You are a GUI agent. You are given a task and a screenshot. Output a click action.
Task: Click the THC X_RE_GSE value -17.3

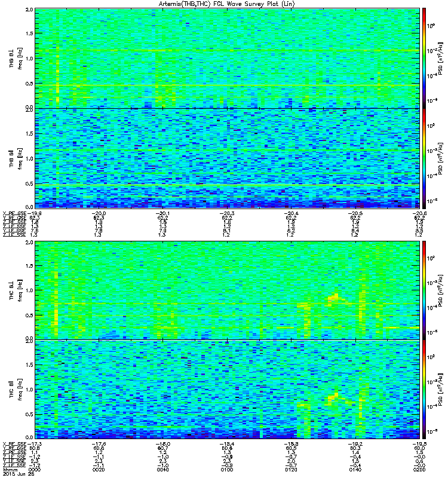[34, 444]
